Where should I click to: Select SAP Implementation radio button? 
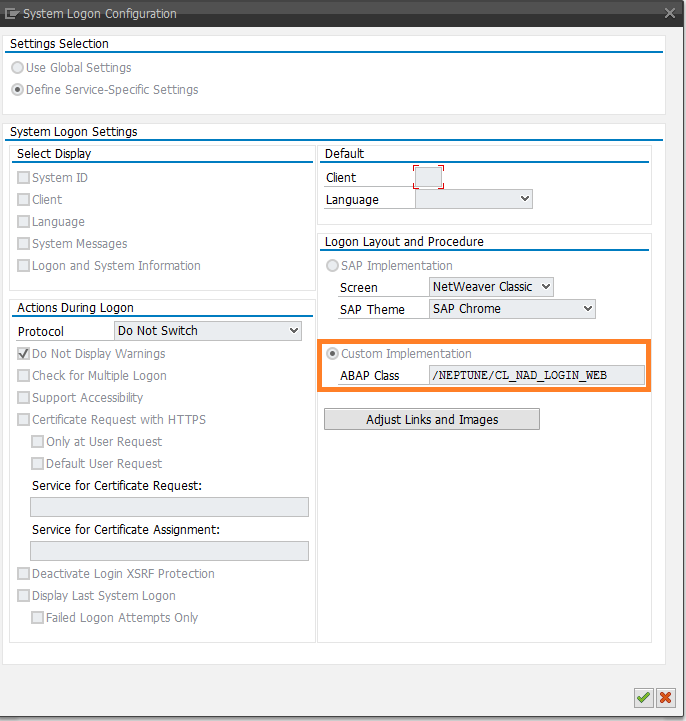333,266
